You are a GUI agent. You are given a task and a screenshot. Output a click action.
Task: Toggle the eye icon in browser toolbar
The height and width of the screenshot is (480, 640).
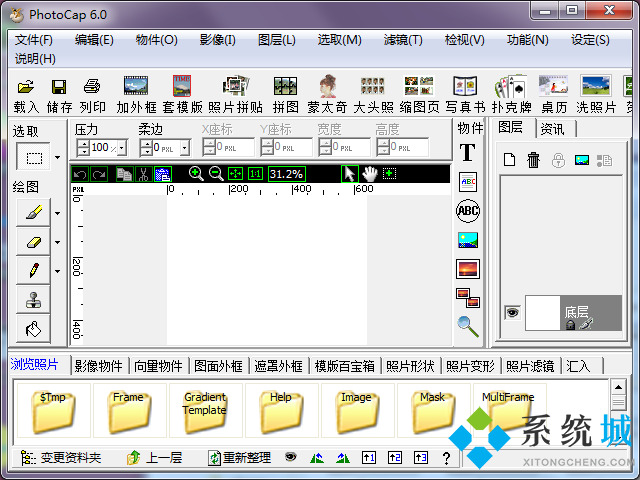click(291, 457)
